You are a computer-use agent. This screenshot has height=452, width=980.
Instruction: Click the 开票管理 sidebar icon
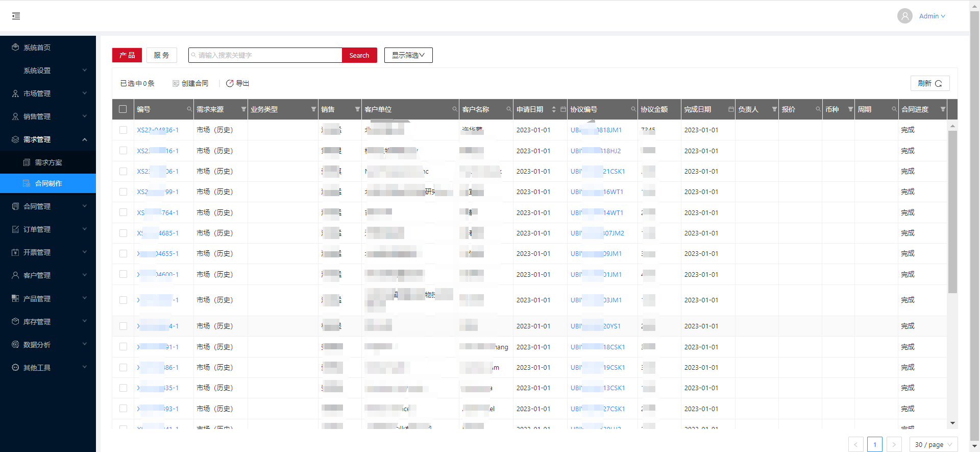(15, 252)
